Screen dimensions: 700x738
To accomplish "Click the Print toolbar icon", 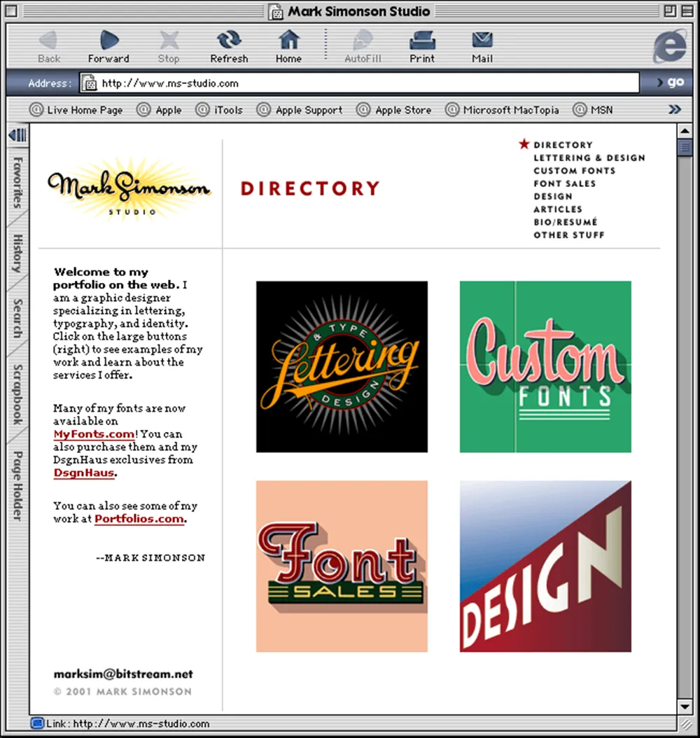I will pyautogui.click(x=422, y=40).
